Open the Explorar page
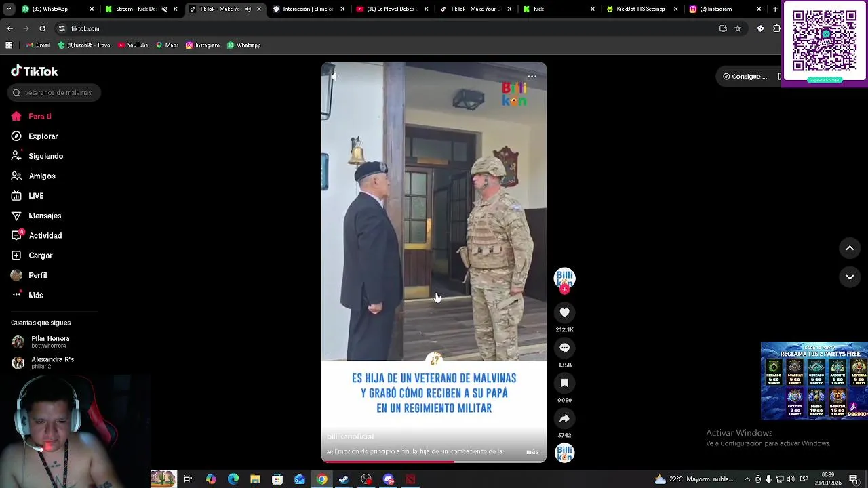This screenshot has width=868, height=488. click(35, 136)
